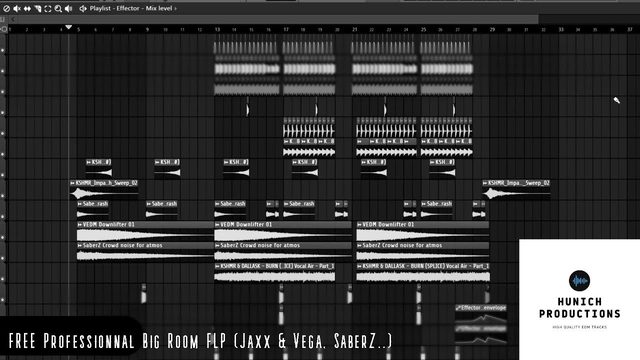The width and height of the screenshot is (640, 360).
Task: Click the Mix level breadcrumb label
Action: pyautogui.click(x=159, y=8)
